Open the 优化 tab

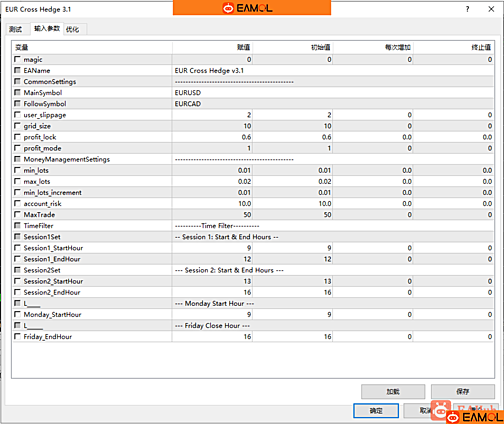click(x=72, y=30)
